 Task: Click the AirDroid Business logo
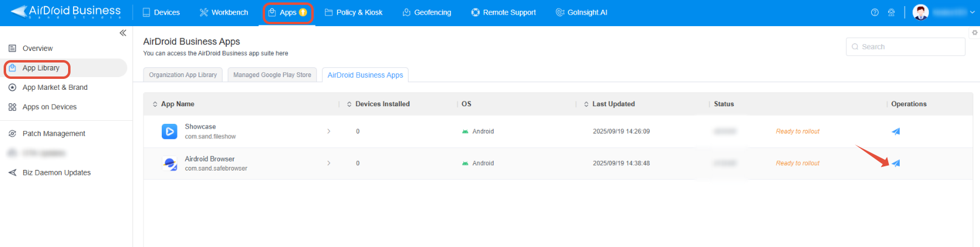point(66,12)
